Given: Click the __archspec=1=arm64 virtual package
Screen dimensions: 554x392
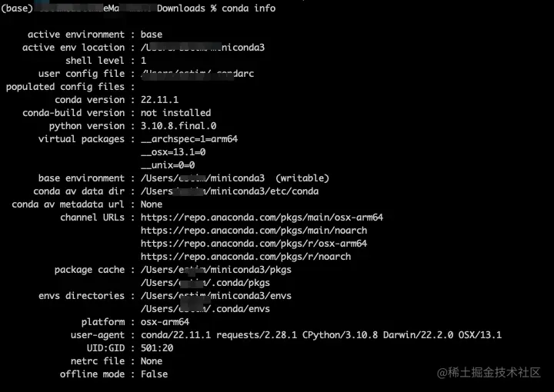Looking at the screenshot, I should 189,139.
